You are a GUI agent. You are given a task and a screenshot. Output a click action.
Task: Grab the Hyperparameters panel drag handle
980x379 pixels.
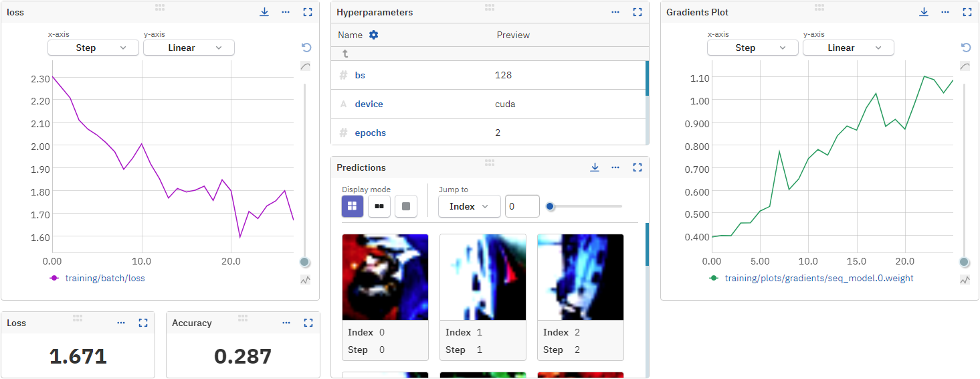coord(490,7)
